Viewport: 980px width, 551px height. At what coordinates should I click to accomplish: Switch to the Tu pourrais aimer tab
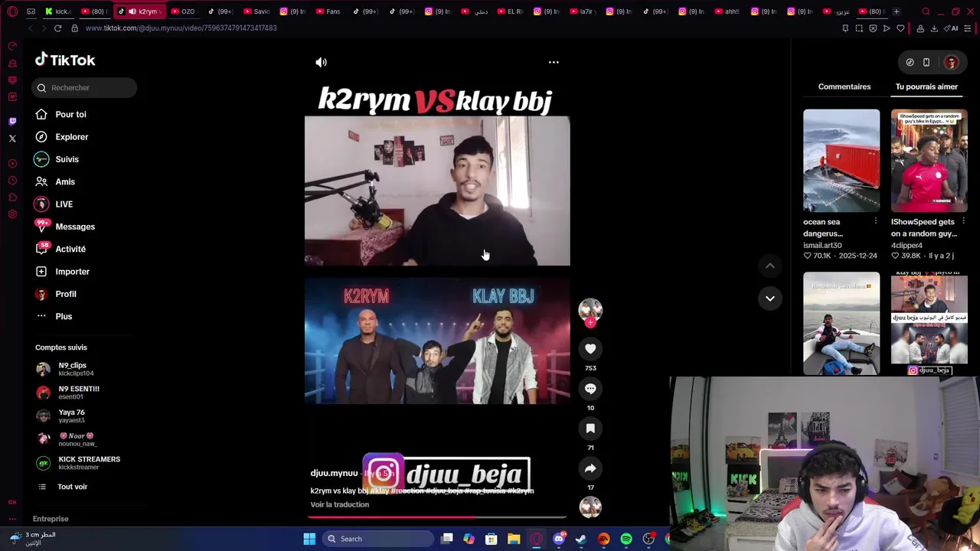[926, 86]
